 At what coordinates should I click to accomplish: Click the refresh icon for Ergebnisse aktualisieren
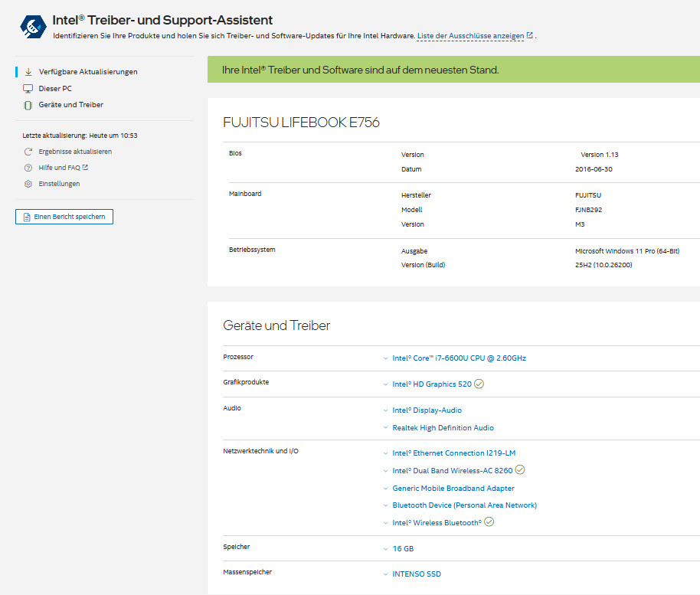coord(28,152)
